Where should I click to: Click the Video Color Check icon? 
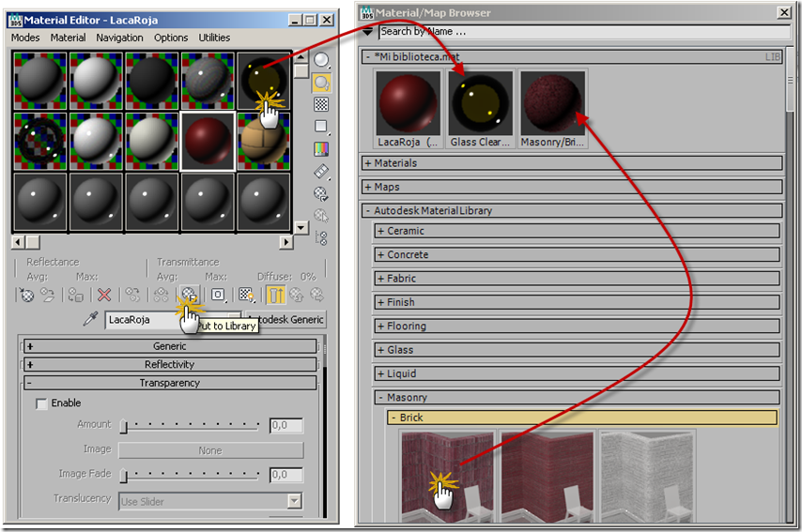click(x=321, y=148)
